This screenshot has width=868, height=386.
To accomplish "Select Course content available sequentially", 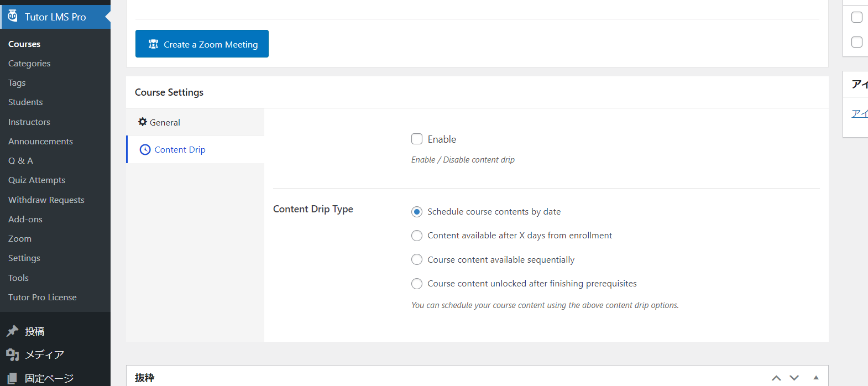I will click(417, 260).
